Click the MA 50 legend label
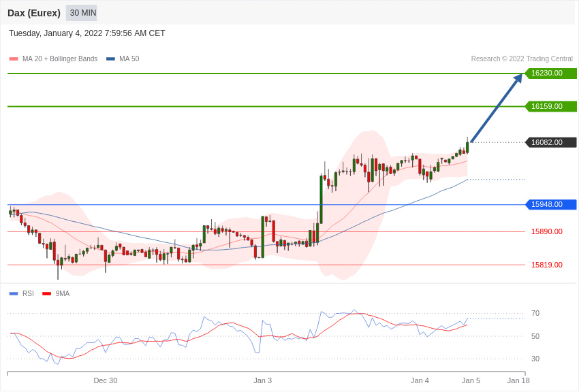 pyautogui.click(x=129, y=59)
